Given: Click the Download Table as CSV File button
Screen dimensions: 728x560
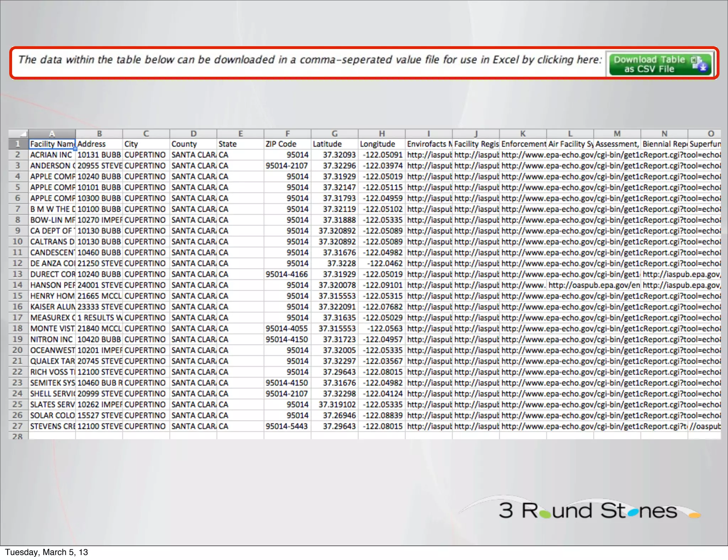Looking at the screenshot, I should (x=654, y=64).
